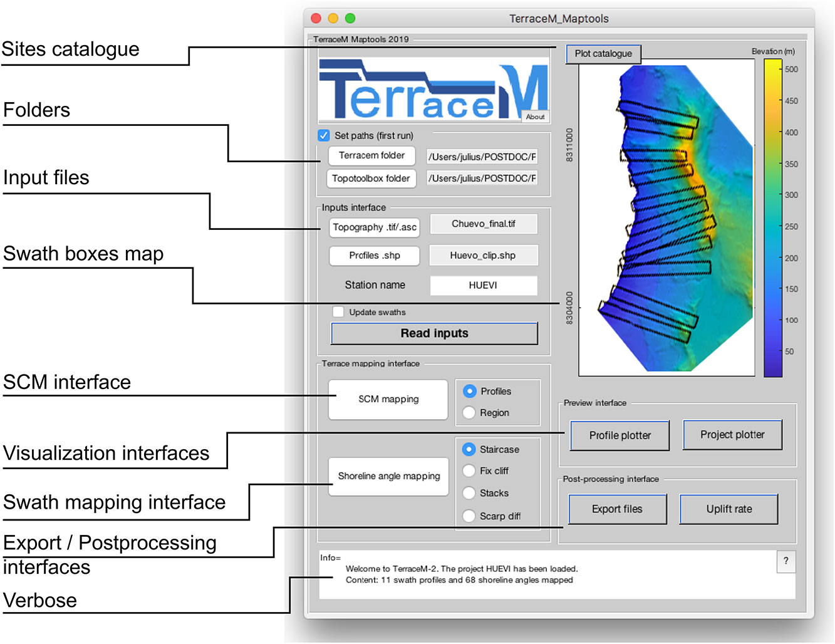Image resolution: width=835 pixels, height=644 pixels.
Task: Click the TerraceM_Maptools window title
Action: (559, 19)
